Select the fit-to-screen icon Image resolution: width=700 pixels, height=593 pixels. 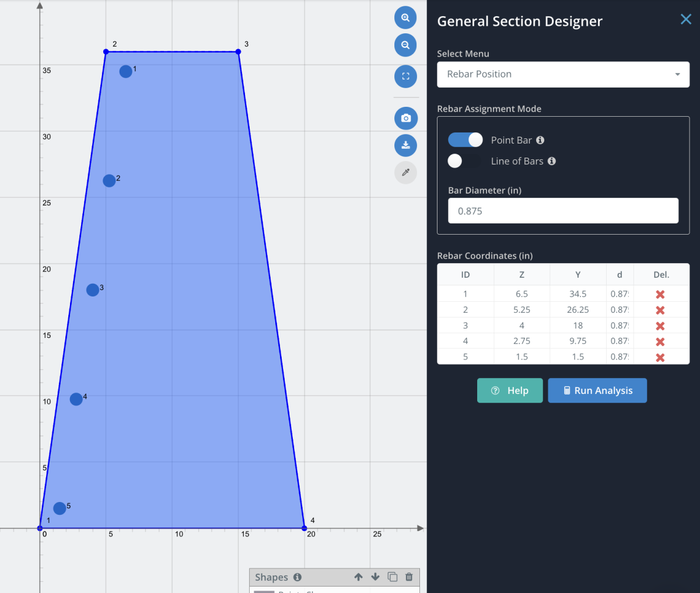click(x=405, y=76)
